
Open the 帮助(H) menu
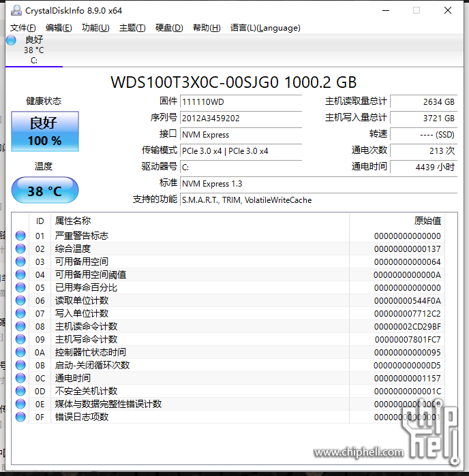207,28
